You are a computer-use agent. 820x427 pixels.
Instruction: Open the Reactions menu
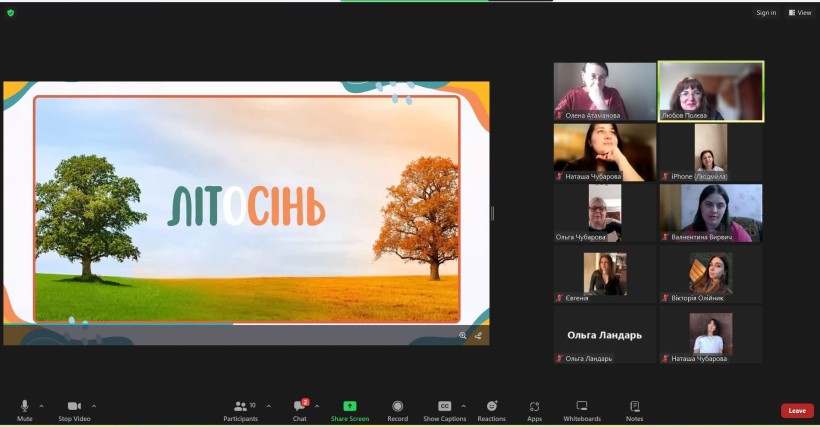[491, 408]
